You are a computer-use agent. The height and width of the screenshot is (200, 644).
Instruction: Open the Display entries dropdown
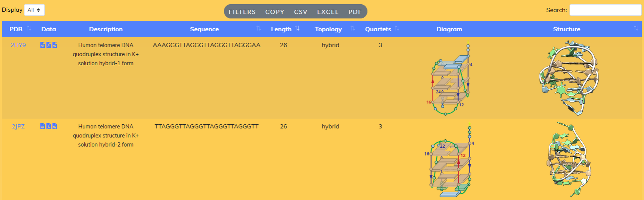34,10
